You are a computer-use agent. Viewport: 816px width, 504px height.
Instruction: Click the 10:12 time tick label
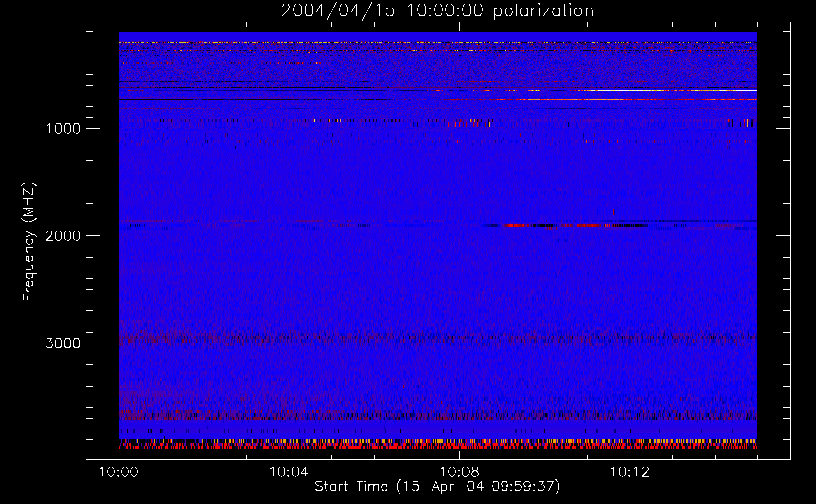[630, 472]
